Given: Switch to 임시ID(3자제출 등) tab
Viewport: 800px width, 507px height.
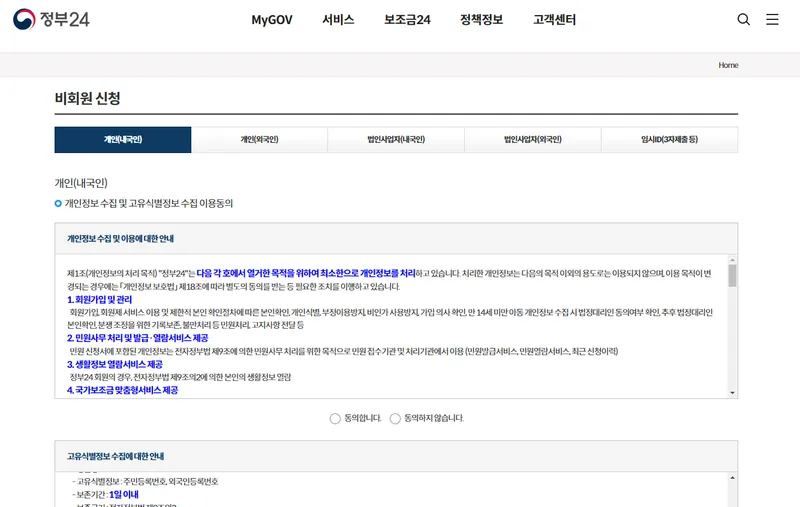Looking at the screenshot, I should tap(669, 140).
